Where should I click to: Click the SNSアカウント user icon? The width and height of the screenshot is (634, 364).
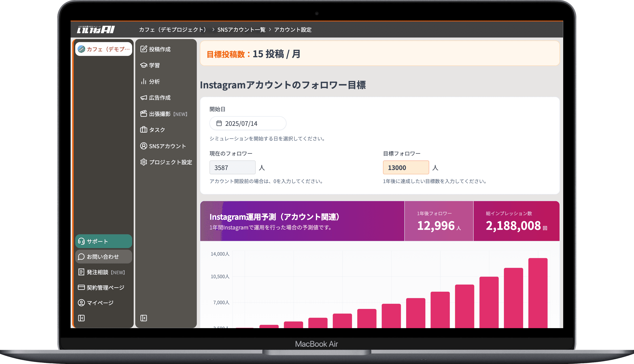pos(144,146)
